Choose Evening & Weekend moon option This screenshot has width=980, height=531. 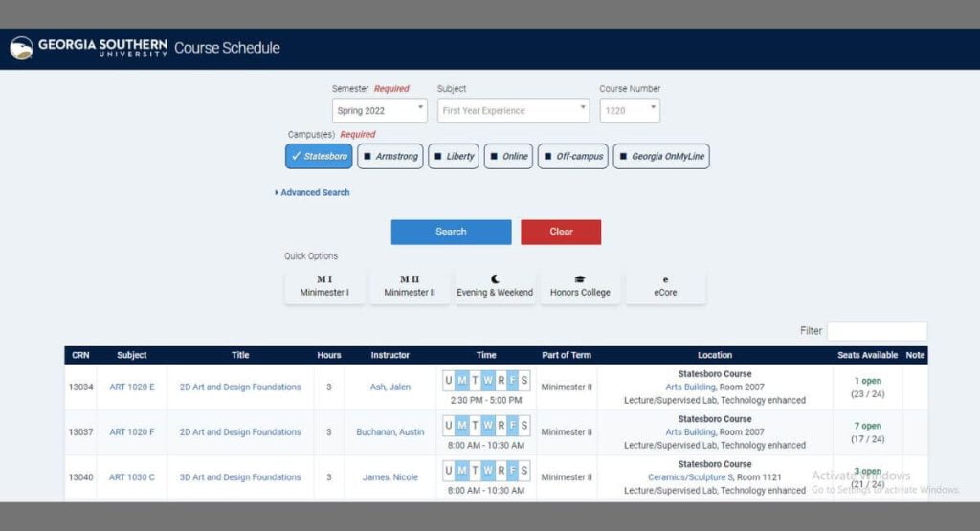(x=495, y=286)
